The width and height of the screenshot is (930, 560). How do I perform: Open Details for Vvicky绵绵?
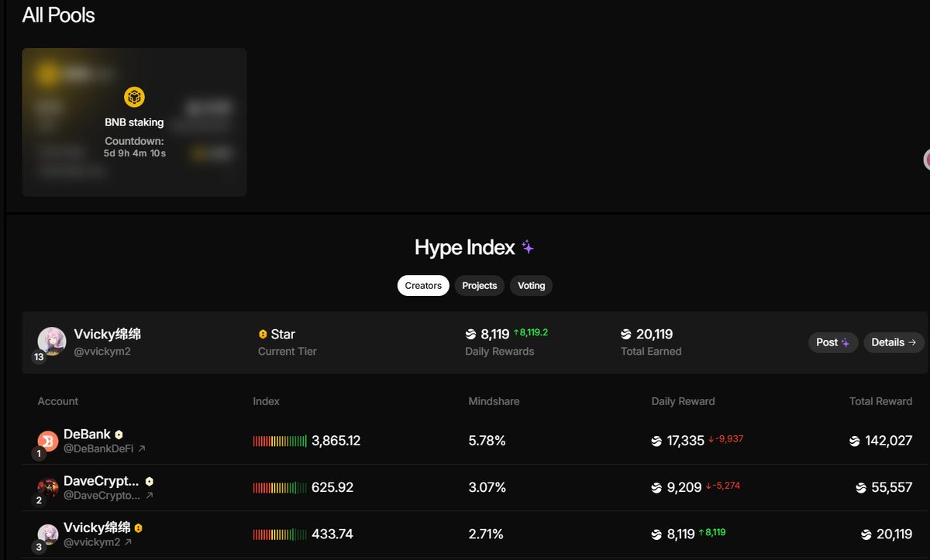[894, 342]
